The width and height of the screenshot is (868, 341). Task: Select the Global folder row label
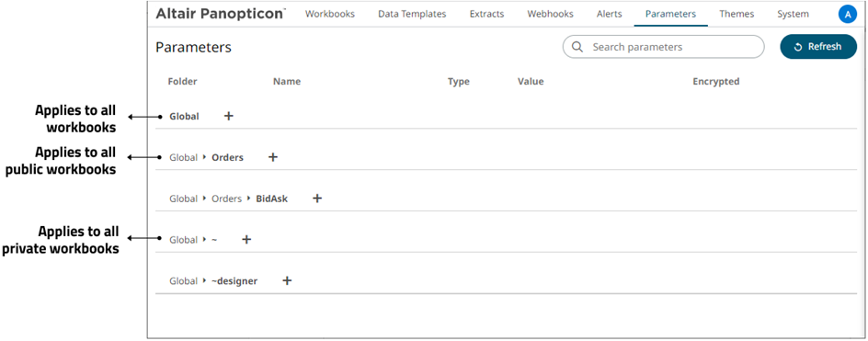tap(184, 116)
